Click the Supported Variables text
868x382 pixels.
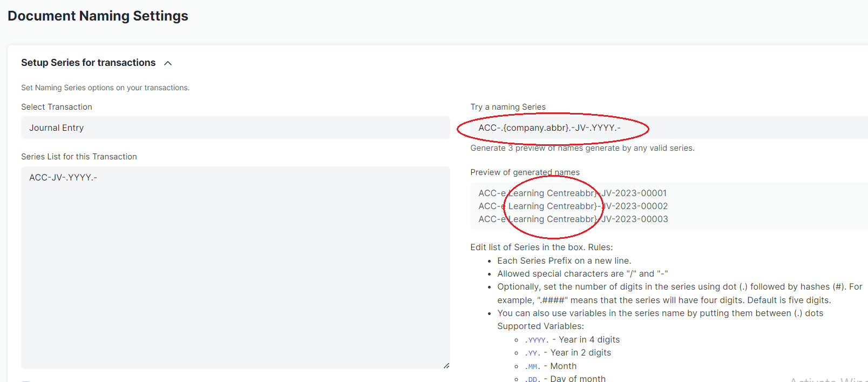pos(540,326)
